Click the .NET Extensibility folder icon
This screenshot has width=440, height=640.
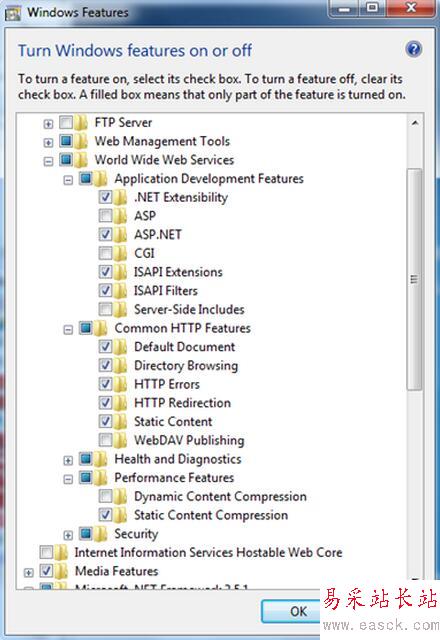pyautogui.click(x=120, y=198)
